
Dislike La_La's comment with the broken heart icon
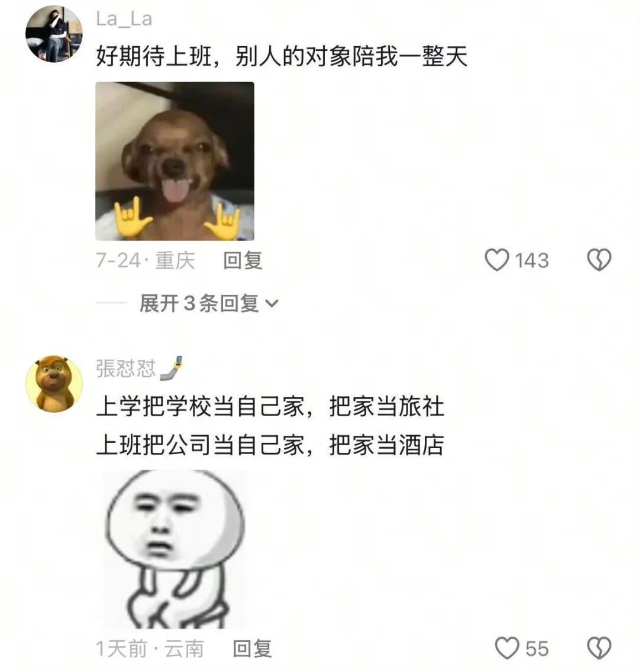click(599, 260)
